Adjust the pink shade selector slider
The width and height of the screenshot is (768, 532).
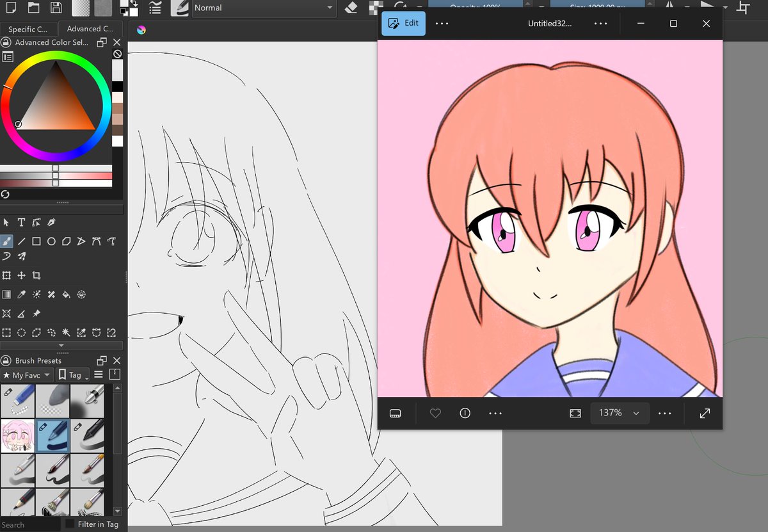[56, 175]
